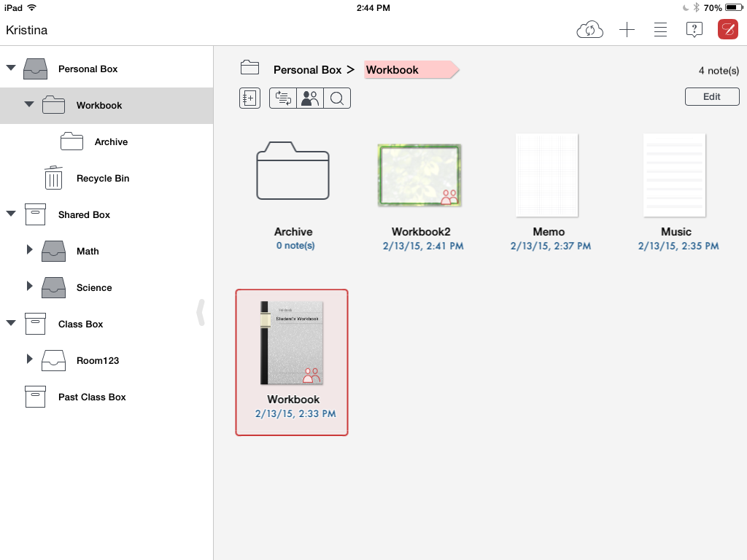Tap the Shared Box icon
The image size is (747, 560).
(35, 214)
